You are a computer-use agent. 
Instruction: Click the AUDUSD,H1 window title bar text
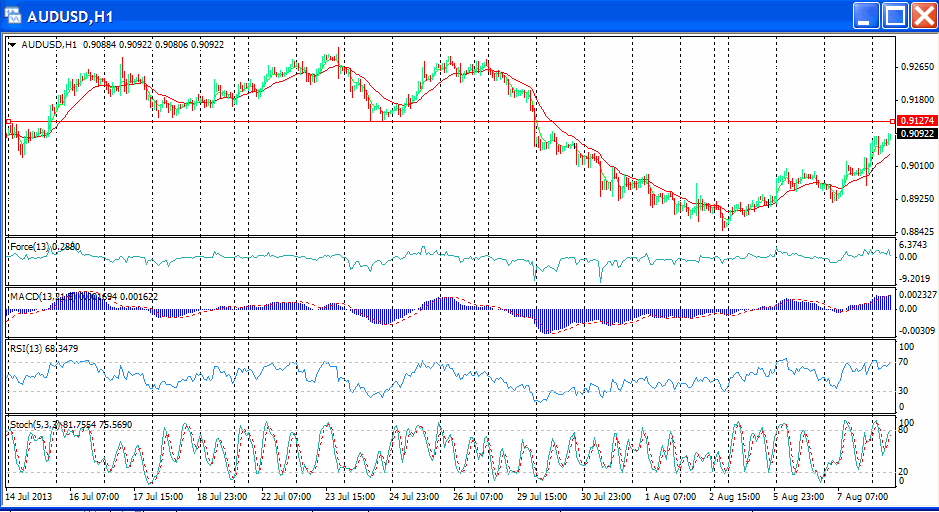(70, 17)
